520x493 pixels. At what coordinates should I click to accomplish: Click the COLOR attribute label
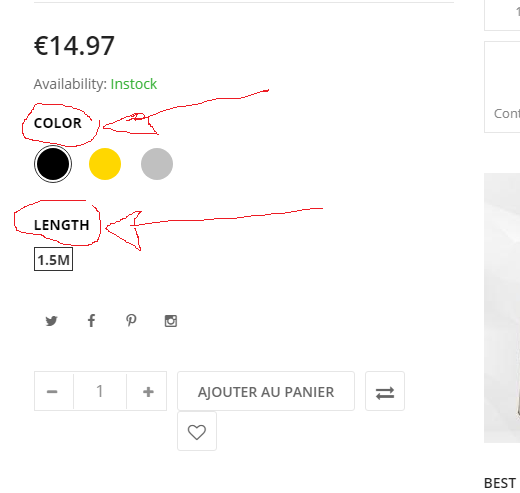pos(58,123)
